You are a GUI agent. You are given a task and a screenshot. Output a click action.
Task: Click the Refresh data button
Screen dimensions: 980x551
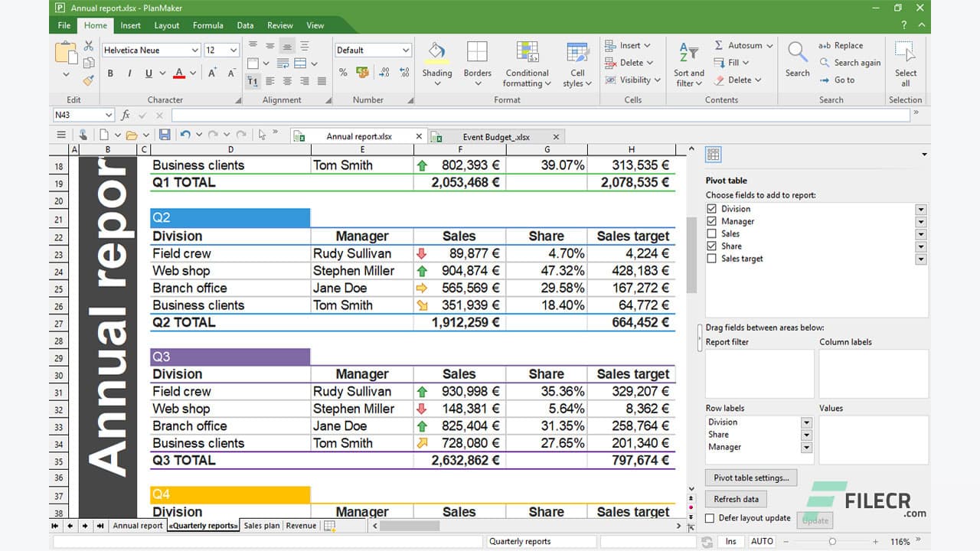[x=735, y=498]
